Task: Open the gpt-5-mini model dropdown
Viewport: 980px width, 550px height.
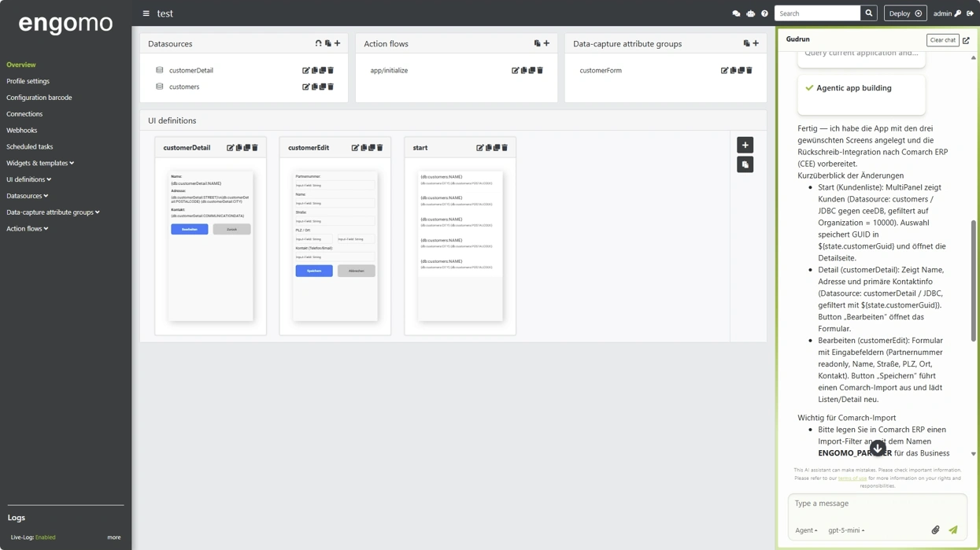Action: click(x=846, y=530)
